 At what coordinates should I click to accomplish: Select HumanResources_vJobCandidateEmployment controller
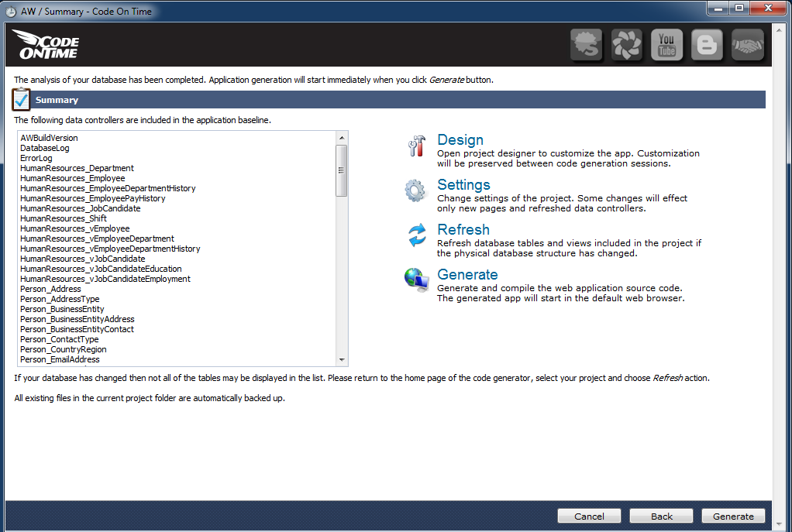(105, 279)
